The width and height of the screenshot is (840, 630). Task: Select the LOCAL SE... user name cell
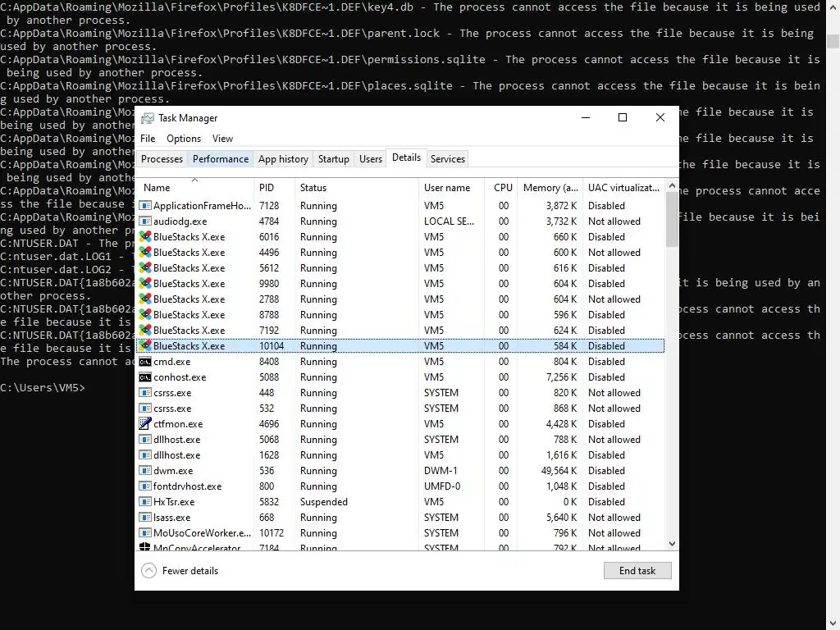point(449,221)
